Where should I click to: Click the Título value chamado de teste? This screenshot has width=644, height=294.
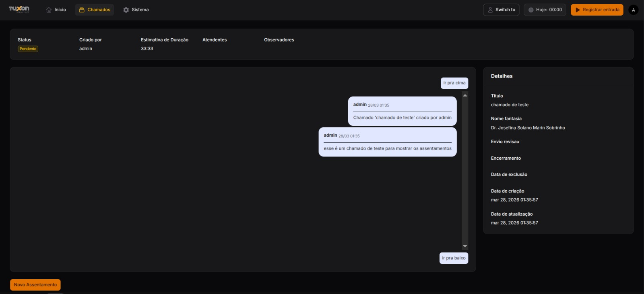coord(510,105)
